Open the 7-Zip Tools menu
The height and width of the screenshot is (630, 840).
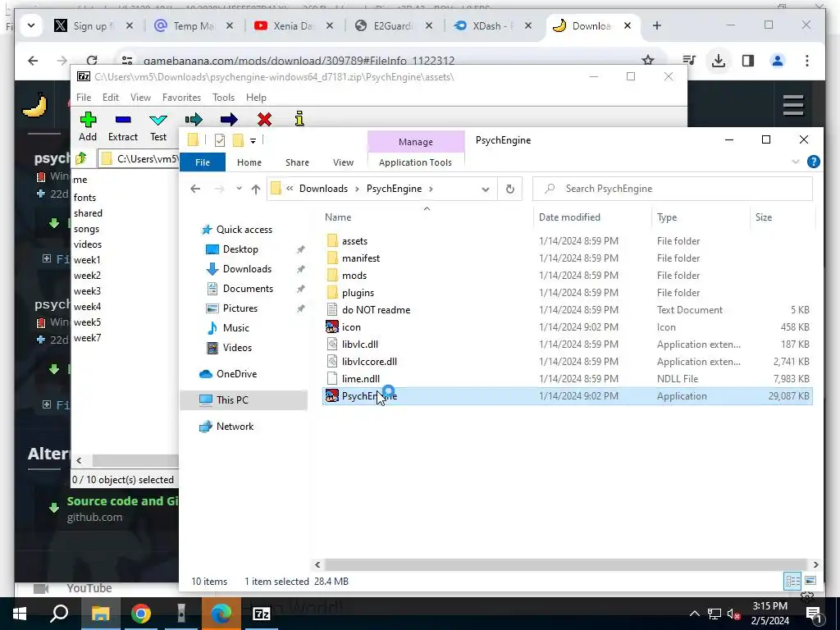click(x=223, y=98)
